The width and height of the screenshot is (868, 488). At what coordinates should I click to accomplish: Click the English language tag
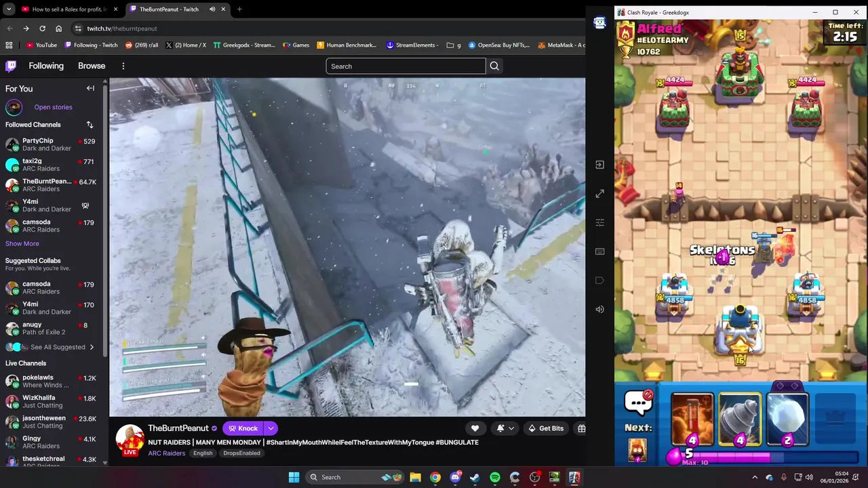[x=203, y=453]
